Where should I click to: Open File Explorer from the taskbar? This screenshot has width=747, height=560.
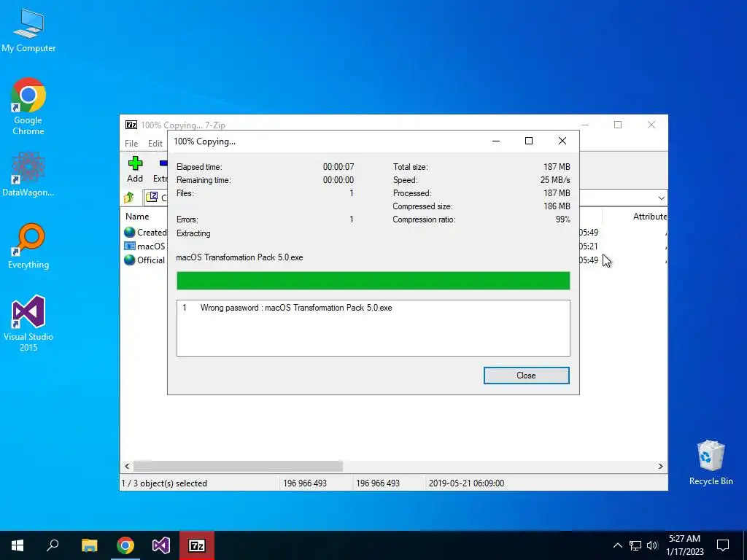pos(89,545)
